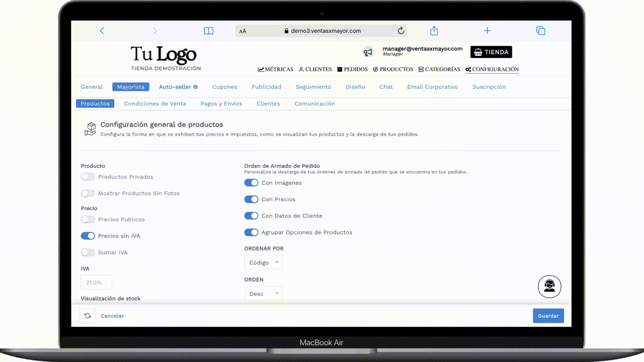The image size is (644, 362).
Task: Click the megaphone announcement icon
Action: (368, 52)
